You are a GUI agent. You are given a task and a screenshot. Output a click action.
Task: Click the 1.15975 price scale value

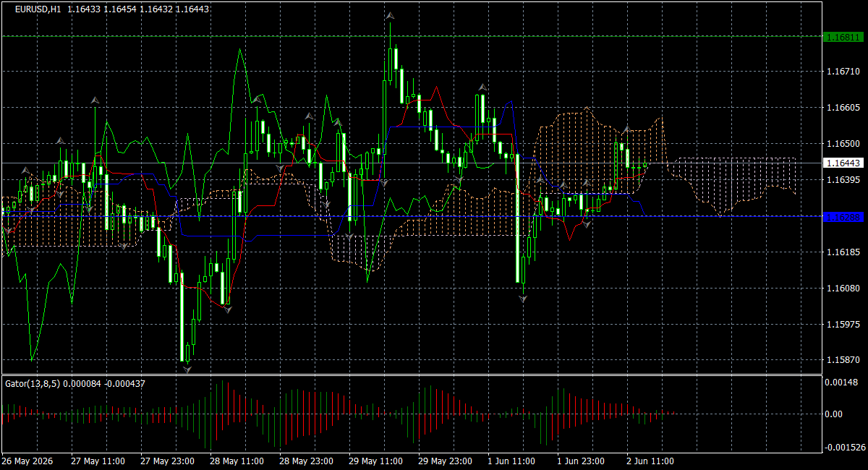tap(843, 325)
